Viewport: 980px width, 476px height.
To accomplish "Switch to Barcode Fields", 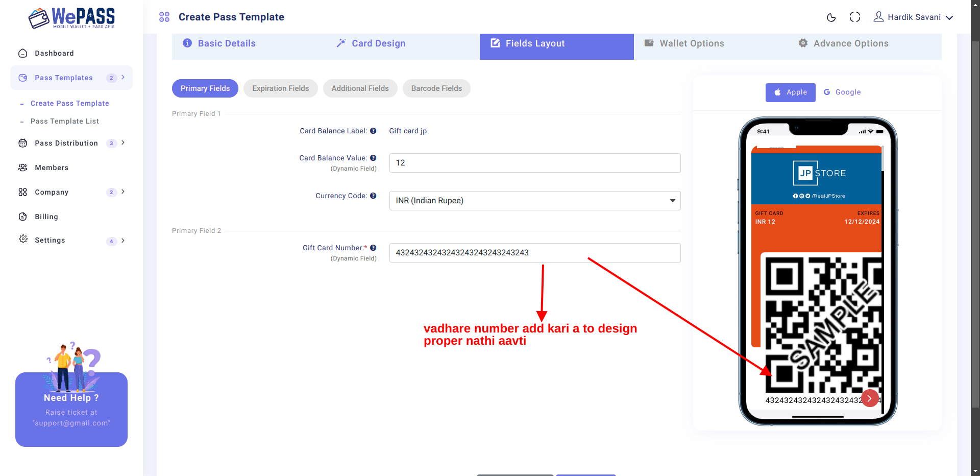I will click(x=436, y=88).
